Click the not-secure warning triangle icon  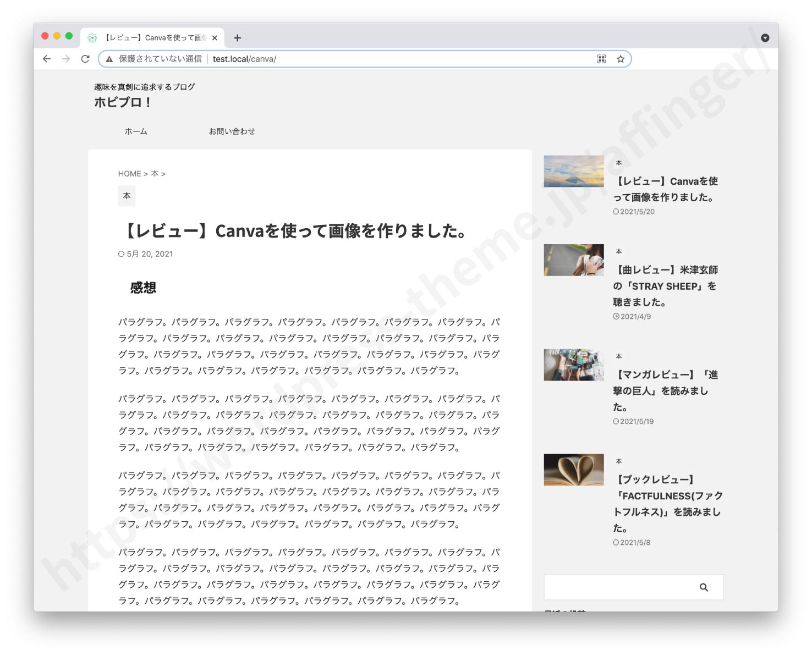(109, 59)
